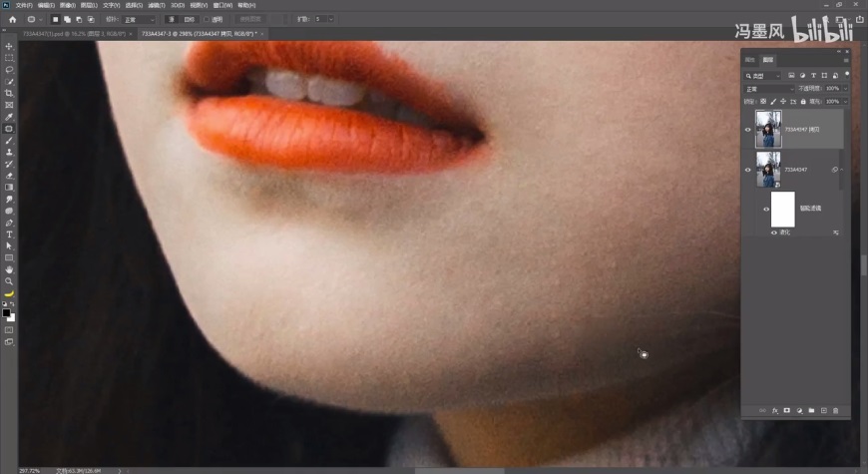
Task: Select the Pen tool
Action: coord(9,223)
